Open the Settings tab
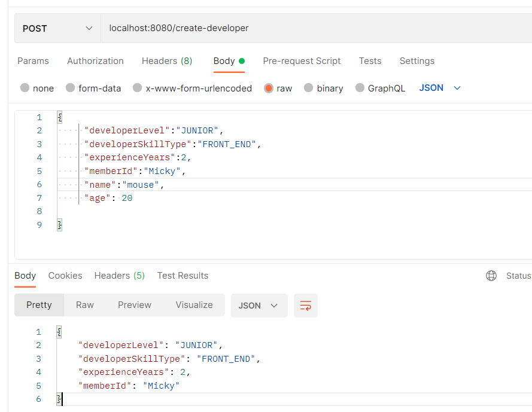532x412 pixels. pyautogui.click(x=417, y=61)
